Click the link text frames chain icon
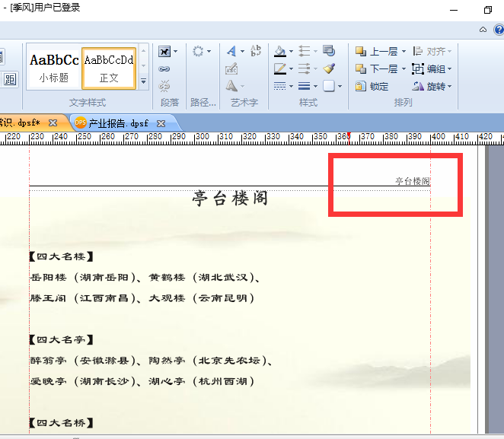 tap(164, 68)
